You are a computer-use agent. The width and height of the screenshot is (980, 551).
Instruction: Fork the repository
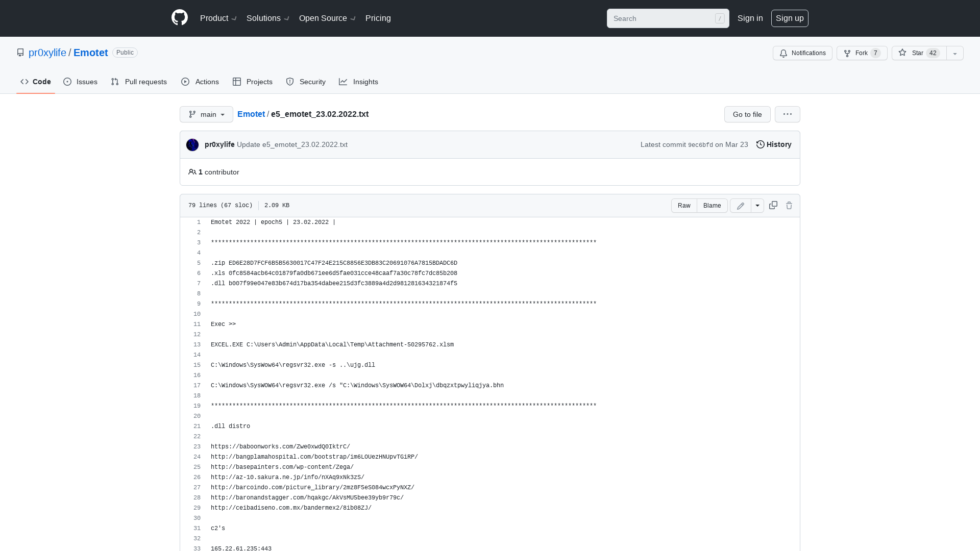coord(862,53)
